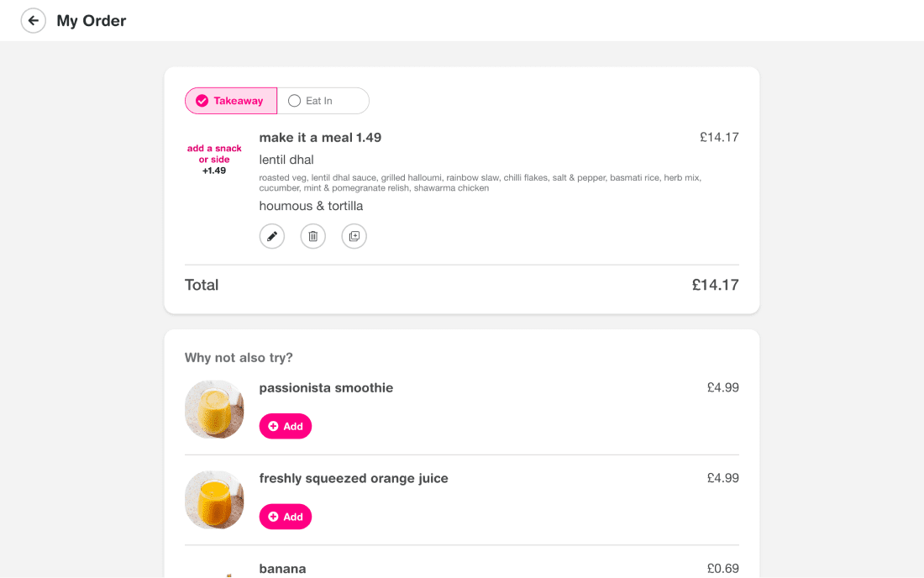The width and height of the screenshot is (924, 578).
Task: Add freshly squeezed orange juice to the order
Action: [x=286, y=517]
